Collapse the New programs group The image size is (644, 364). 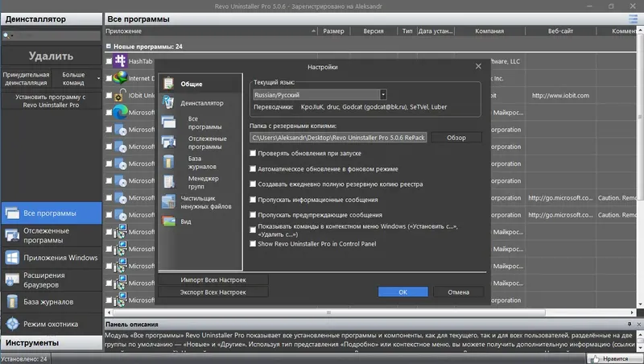pyautogui.click(x=109, y=47)
